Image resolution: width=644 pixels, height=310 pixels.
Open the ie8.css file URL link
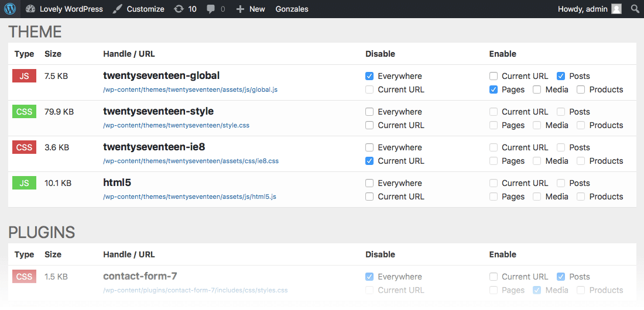coord(191,161)
